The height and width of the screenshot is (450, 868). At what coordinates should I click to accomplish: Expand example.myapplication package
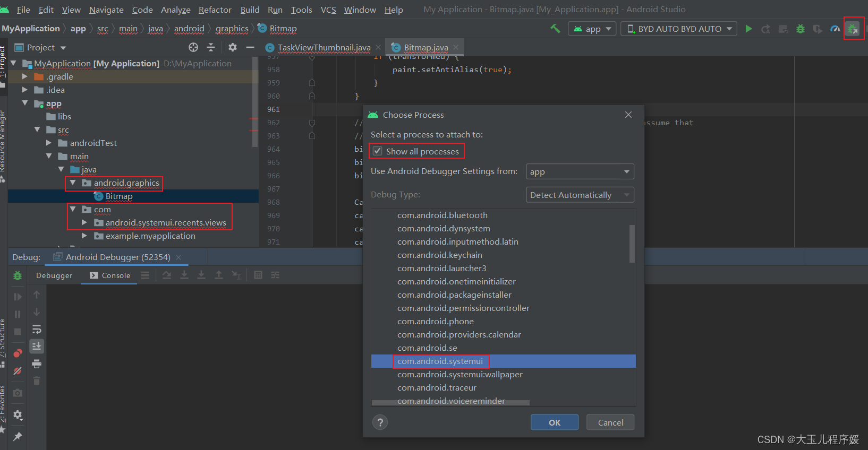[84, 236]
